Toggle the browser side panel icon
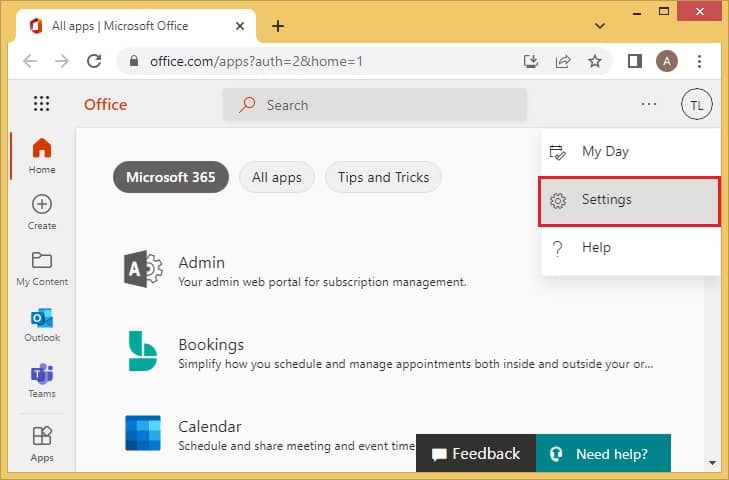The height and width of the screenshot is (480, 729). pos(635,61)
